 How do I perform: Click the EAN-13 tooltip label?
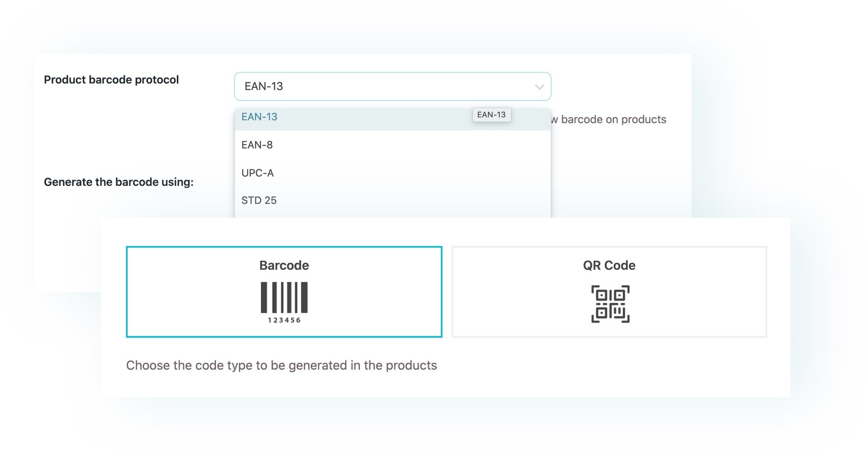click(x=491, y=115)
